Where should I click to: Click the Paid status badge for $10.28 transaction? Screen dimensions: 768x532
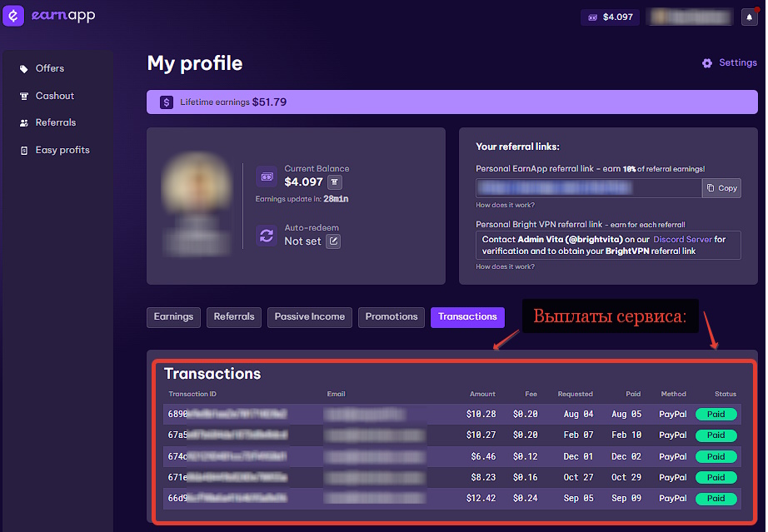click(716, 415)
